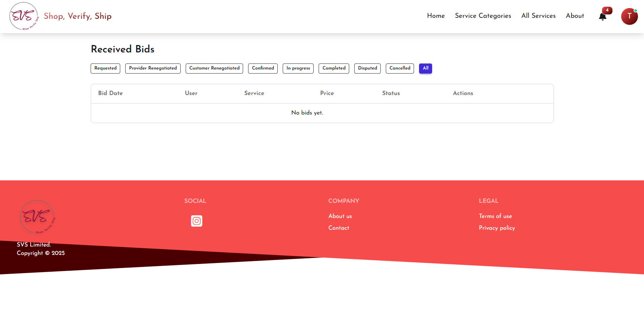This screenshot has width=644, height=311.
Task: Click the LEGAL footer heading
Action: click(489, 201)
